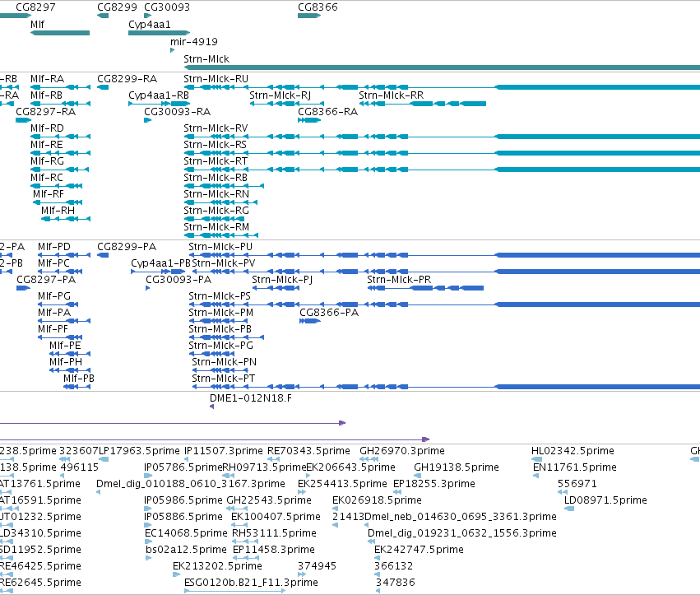The height and width of the screenshot is (595, 700).
Task: Select the Mlf-RB transcript label
Action: 46,95
